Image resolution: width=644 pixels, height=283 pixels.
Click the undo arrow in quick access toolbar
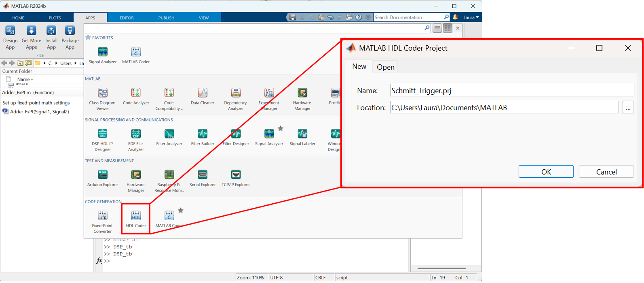tap(330, 17)
